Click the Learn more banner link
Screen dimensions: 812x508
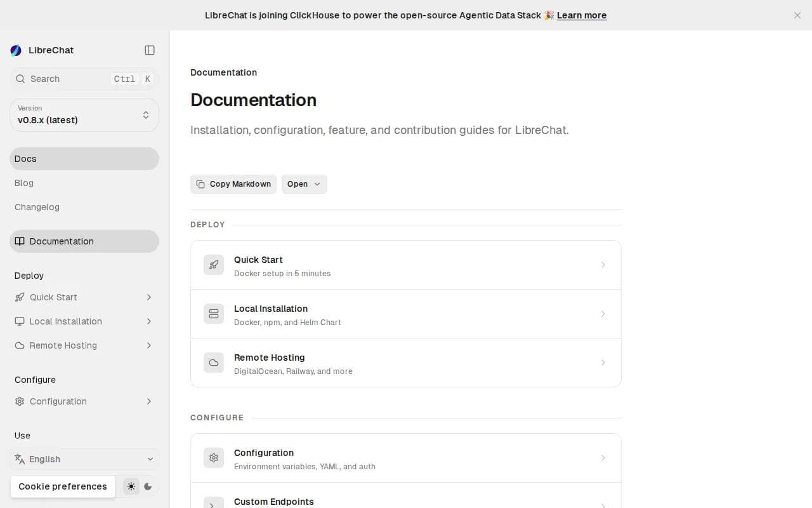coord(582,15)
